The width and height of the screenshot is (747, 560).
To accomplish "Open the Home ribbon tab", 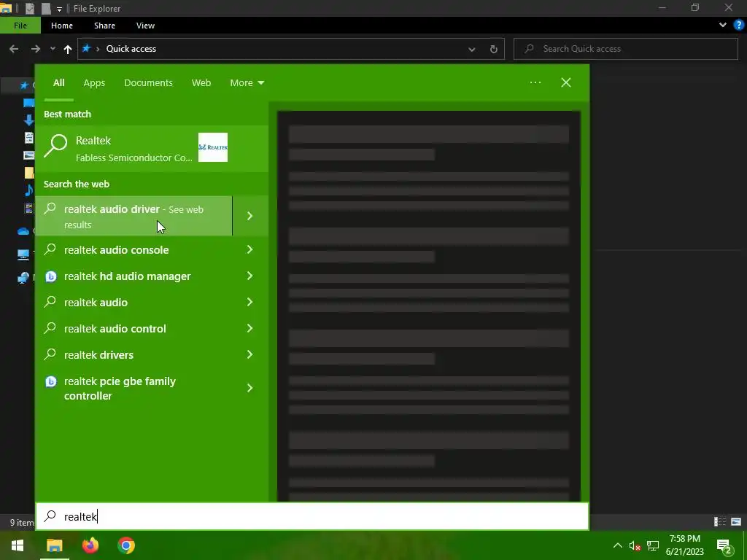I will (x=62, y=26).
